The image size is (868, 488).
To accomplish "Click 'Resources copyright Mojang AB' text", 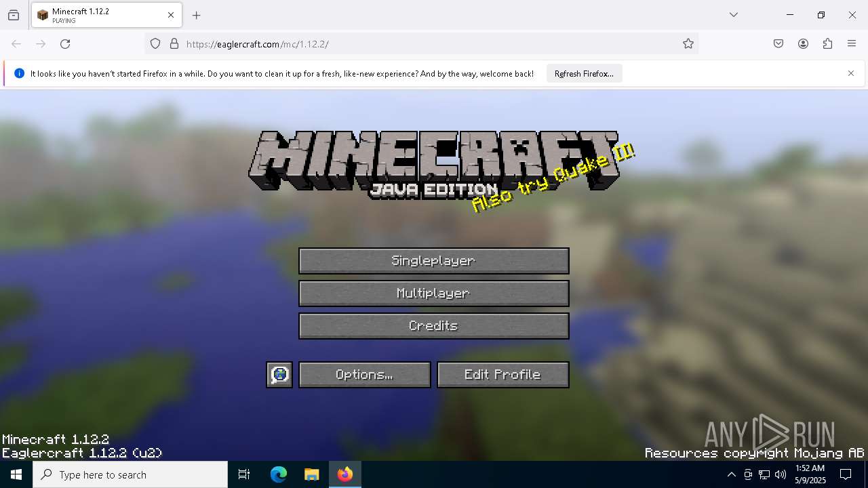I will point(754,453).
